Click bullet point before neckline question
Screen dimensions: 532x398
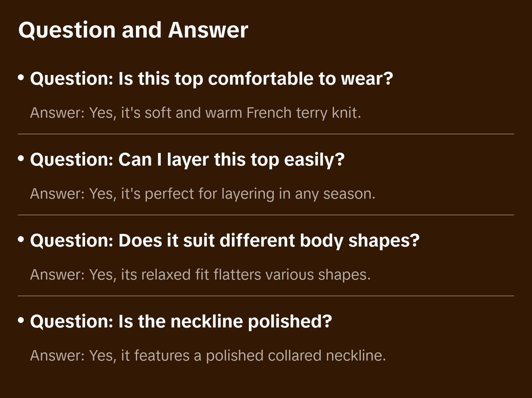[x=21, y=320]
